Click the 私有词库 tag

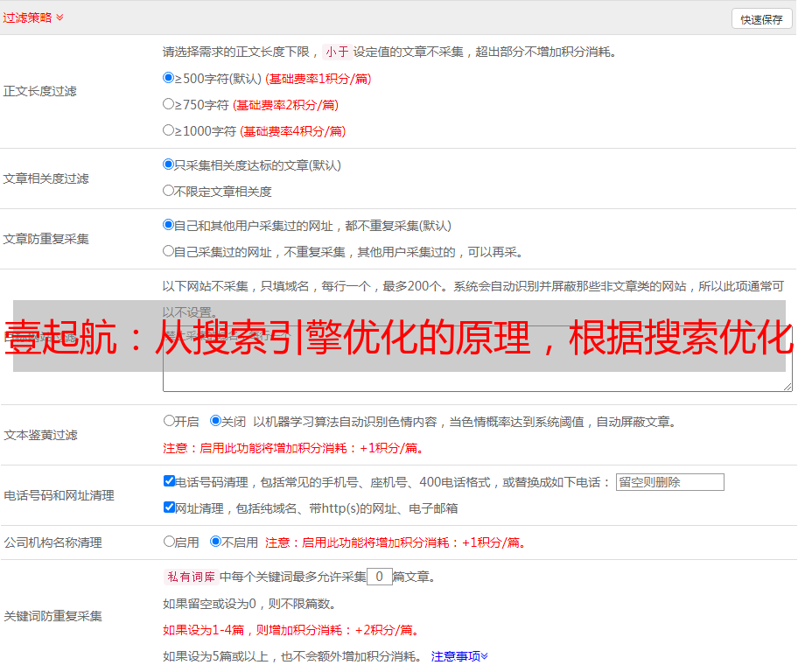(x=192, y=577)
